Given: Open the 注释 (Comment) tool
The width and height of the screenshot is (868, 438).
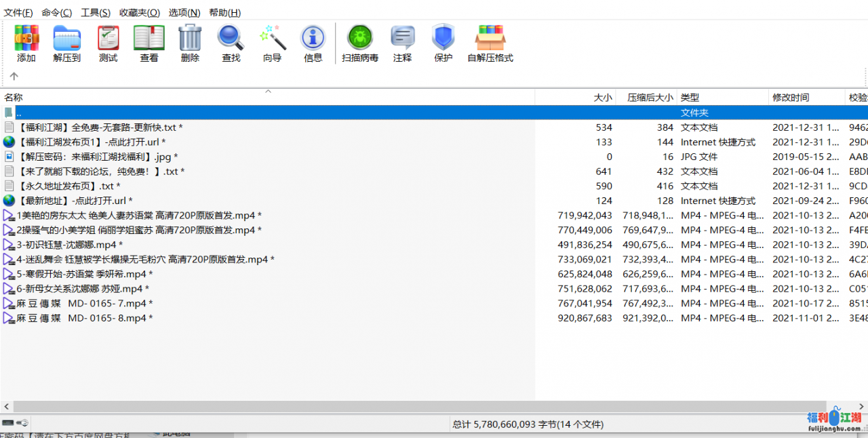Looking at the screenshot, I should click(402, 43).
